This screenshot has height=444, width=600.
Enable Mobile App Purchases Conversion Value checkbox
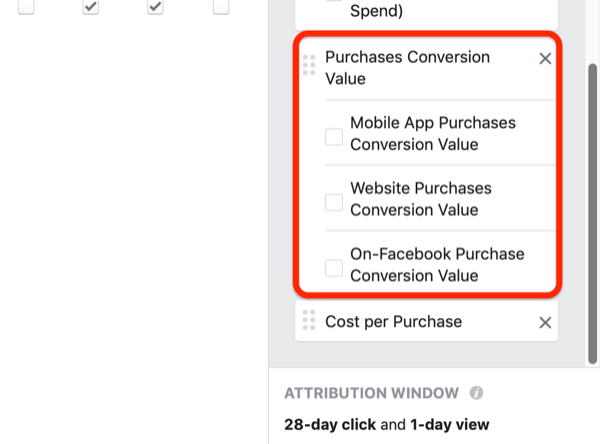click(x=335, y=136)
